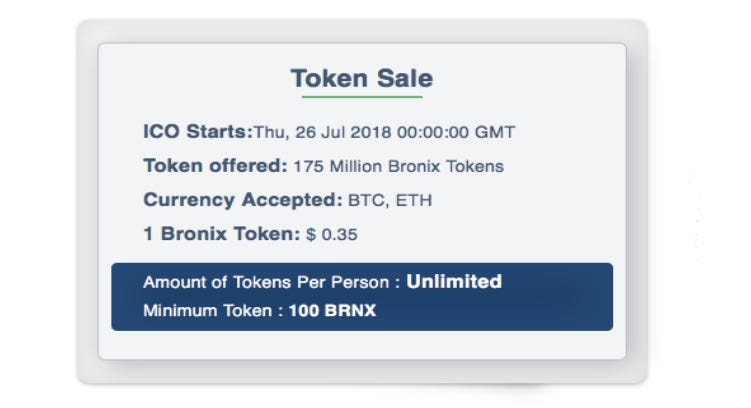Image resolution: width=751 pixels, height=408 pixels.
Task: Click the BTC currency text
Action: point(366,201)
